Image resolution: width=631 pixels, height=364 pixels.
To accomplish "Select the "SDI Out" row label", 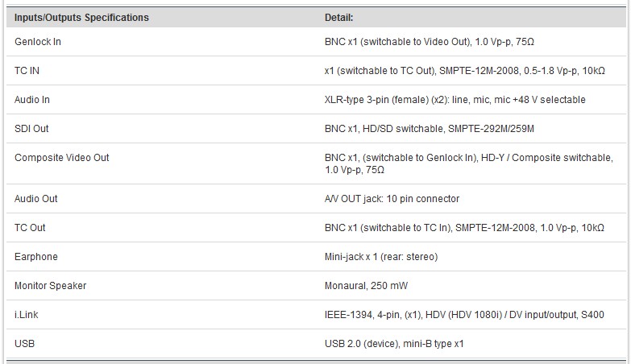I will click(32, 128).
